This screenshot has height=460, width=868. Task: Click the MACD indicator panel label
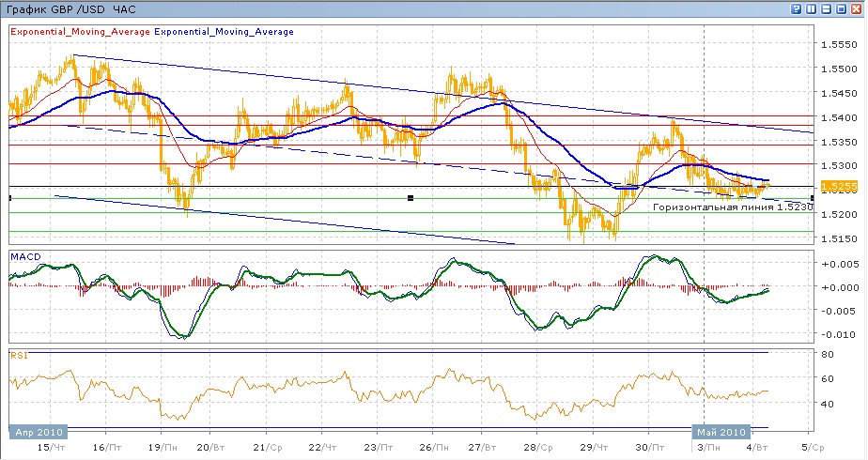tap(24, 256)
